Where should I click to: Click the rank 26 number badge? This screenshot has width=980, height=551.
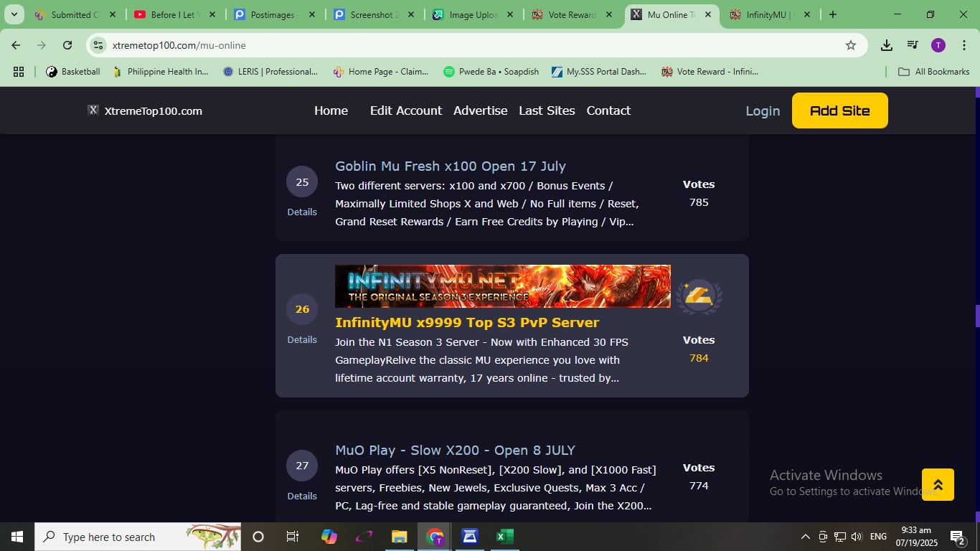(302, 309)
